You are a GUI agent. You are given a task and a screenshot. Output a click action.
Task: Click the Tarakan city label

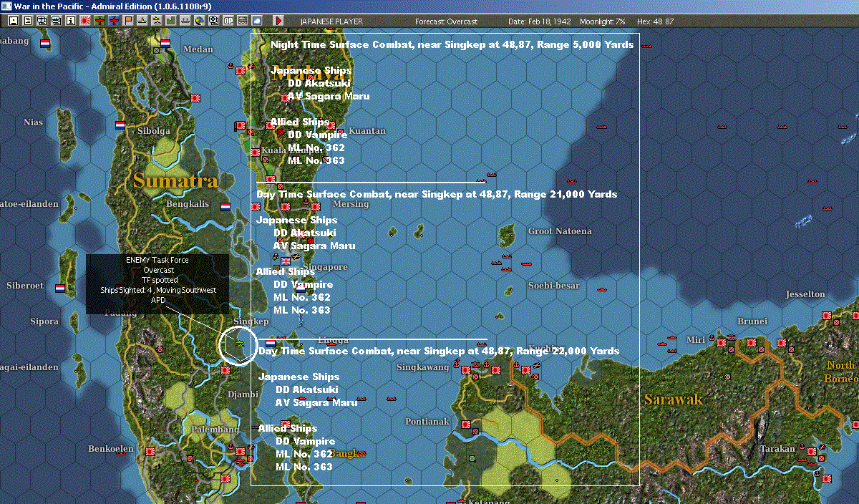click(x=777, y=449)
